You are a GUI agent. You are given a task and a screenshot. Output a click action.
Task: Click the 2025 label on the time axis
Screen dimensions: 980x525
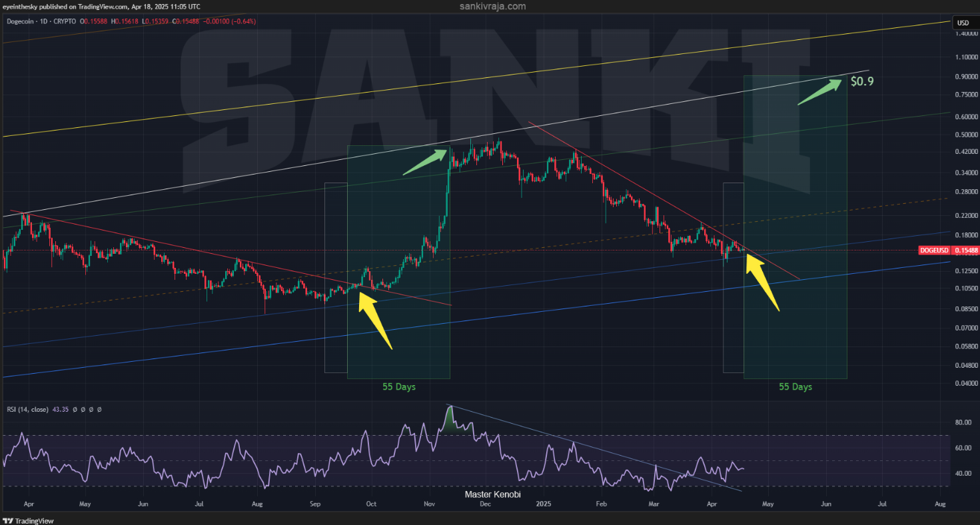[x=544, y=505]
